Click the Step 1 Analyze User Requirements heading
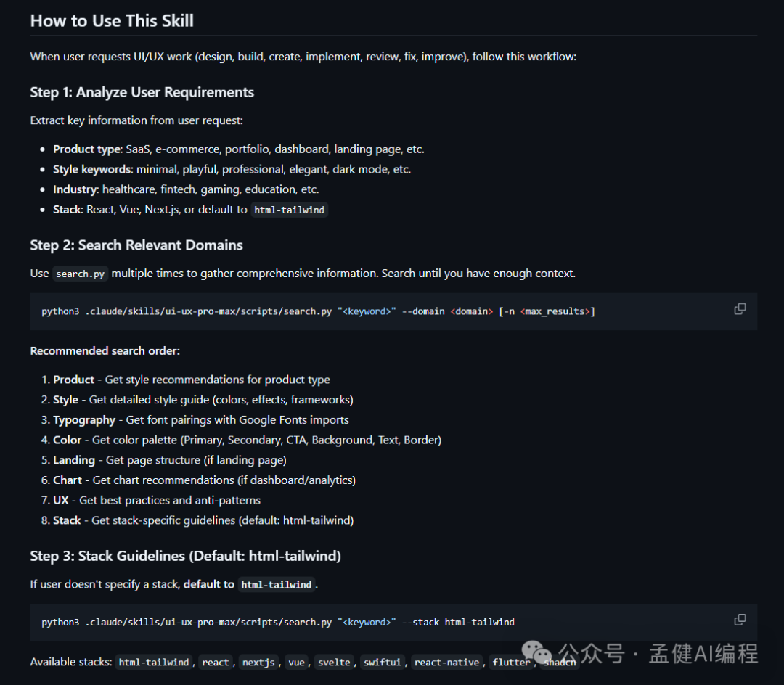Viewport: 784px width, 685px height. point(142,92)
